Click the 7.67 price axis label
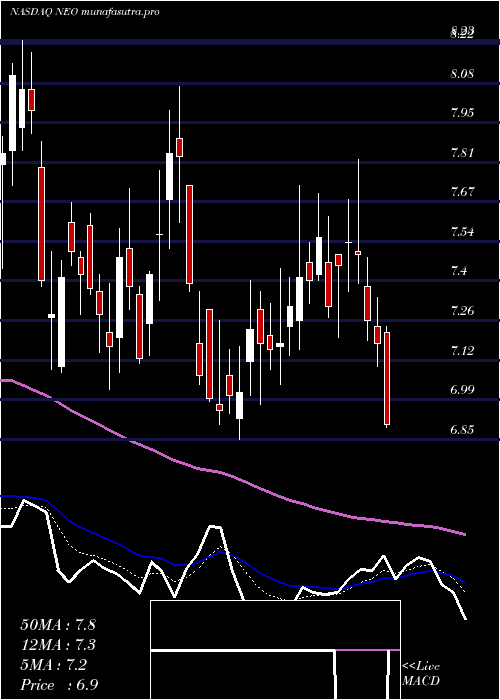The height and width of the screenshot is (700, 500). [x=462, y=192]
